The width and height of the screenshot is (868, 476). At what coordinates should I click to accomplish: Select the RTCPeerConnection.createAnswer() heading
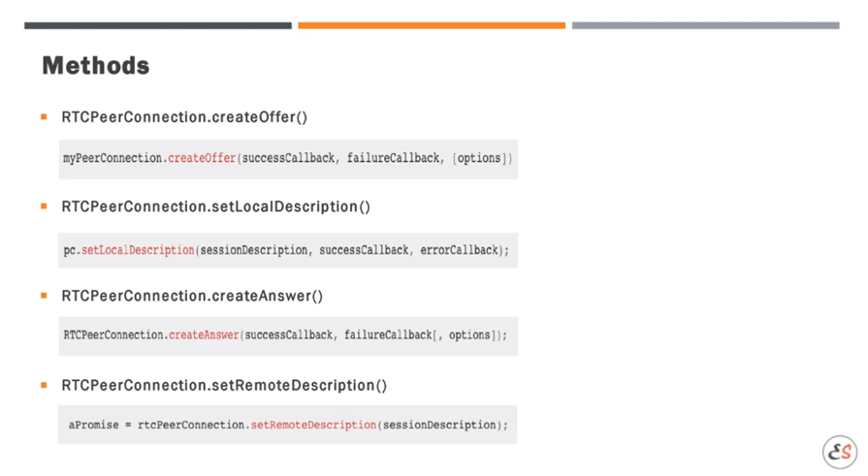[192, 296]
